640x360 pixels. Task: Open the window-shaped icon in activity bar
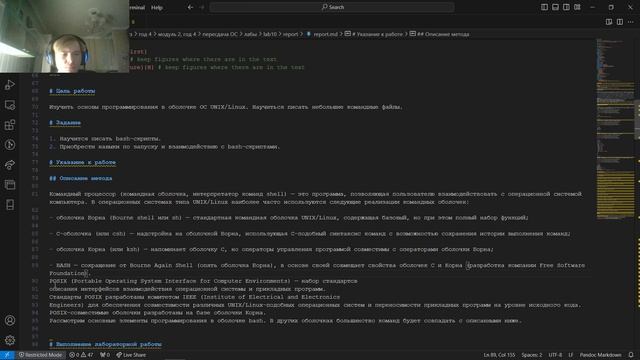[x=10, y=185]
